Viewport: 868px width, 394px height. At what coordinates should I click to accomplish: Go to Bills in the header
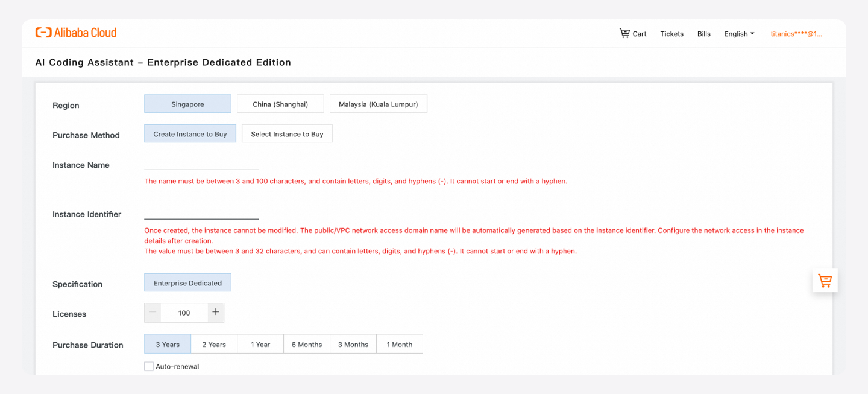(x=704, y=34)
